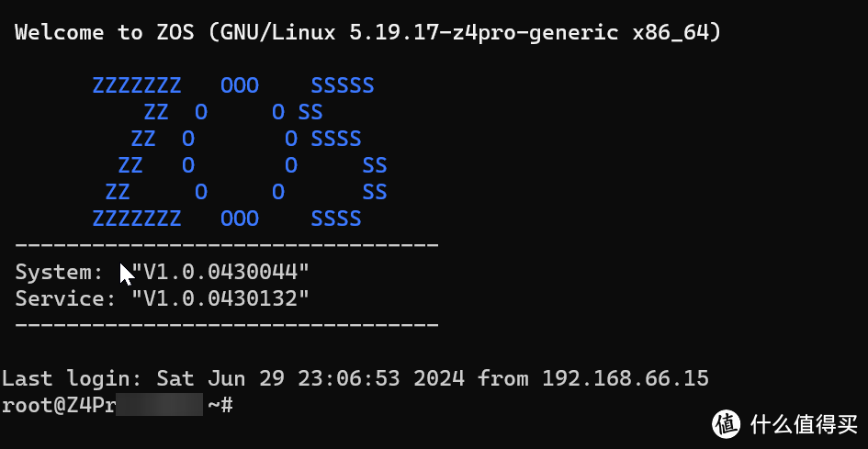Screen dimensions: 868x449
Task: Click the root@Z4Pr prompt text
Action: pos(58,405)
